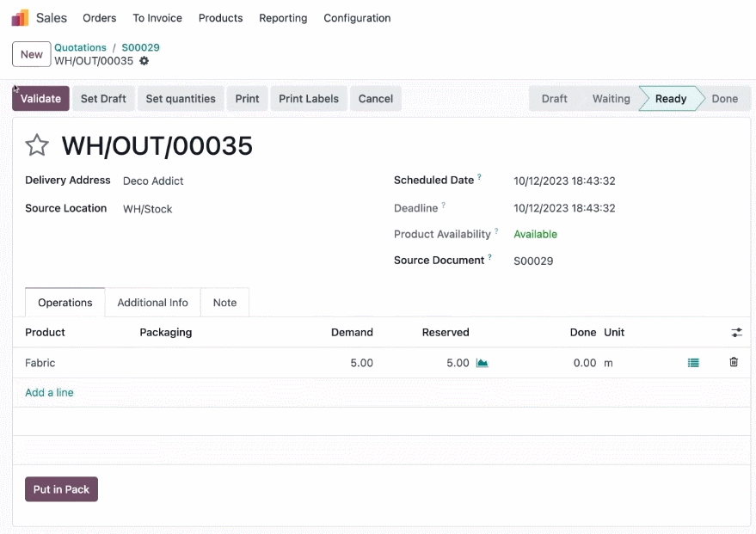Click the Sales app logo icon
Screen dimensions: 756x534
click(21, 18)
